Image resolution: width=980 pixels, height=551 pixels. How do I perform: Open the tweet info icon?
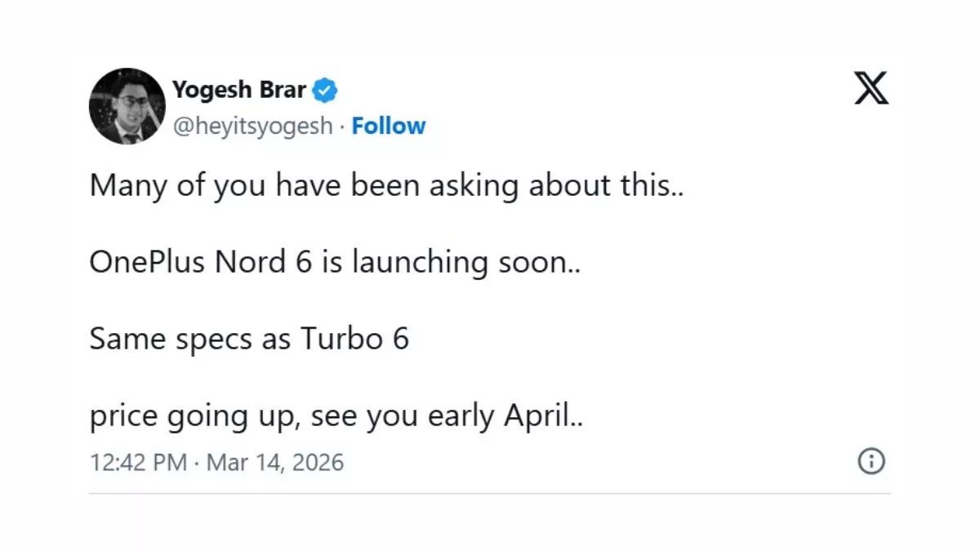(871, 462)
